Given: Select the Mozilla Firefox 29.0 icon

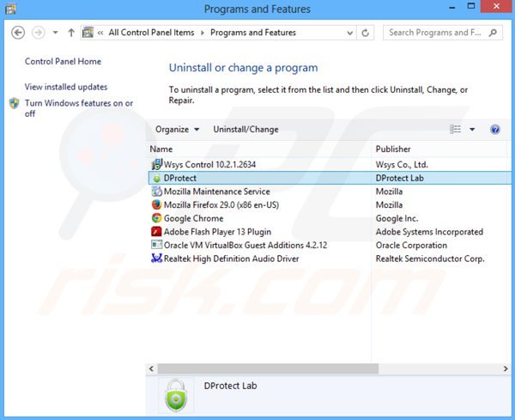Looking at the screenshot, I should point(157,204).
